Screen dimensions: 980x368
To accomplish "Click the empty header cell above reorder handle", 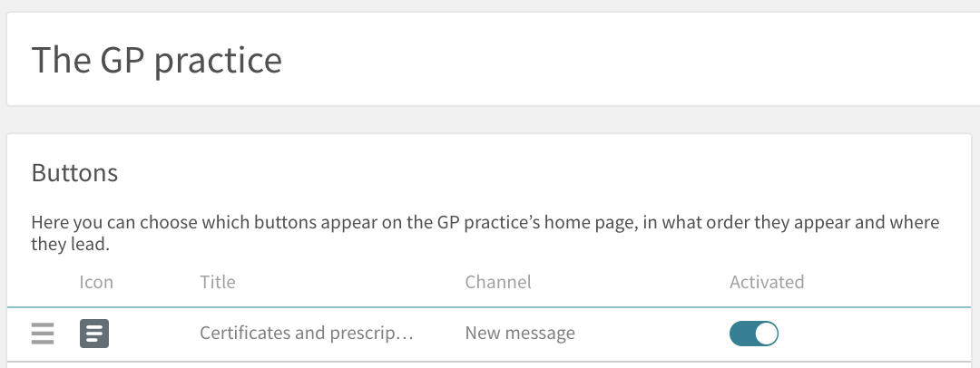I will pos(43,282).
